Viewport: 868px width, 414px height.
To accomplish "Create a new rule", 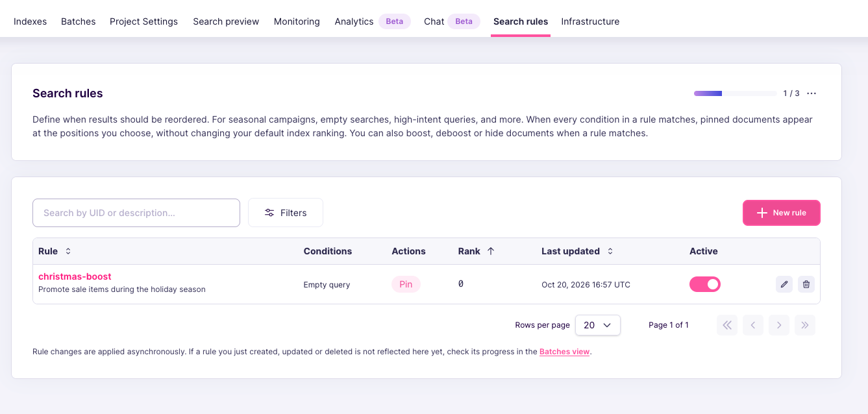I will (x=782, y=213).
